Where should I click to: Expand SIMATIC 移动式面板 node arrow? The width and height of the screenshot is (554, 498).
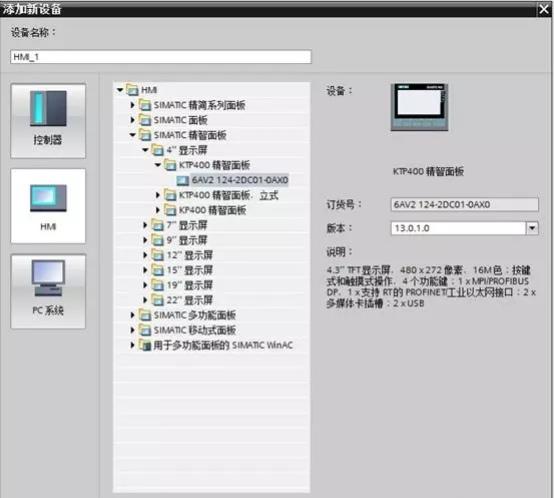(x=132, y=330)
